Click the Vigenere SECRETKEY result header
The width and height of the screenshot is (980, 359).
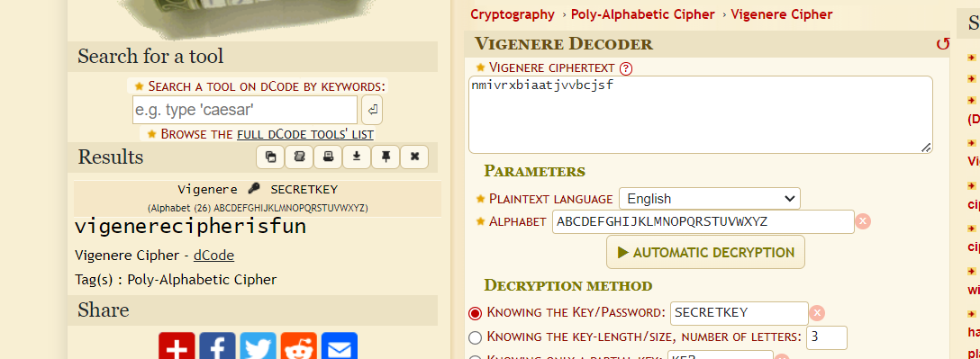(258, 189)
